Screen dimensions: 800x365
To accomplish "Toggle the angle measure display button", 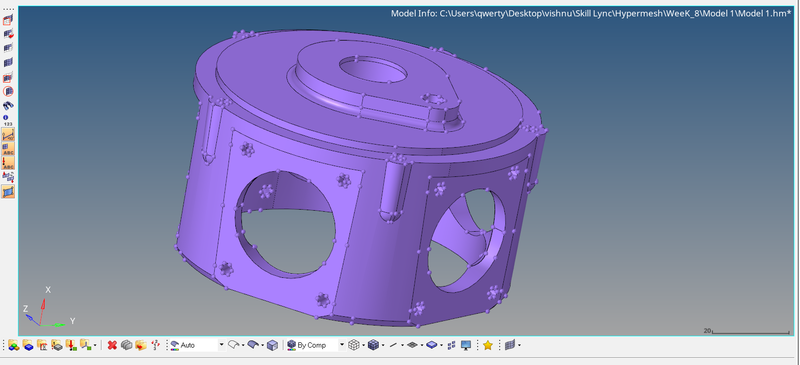I will (8, 135).
